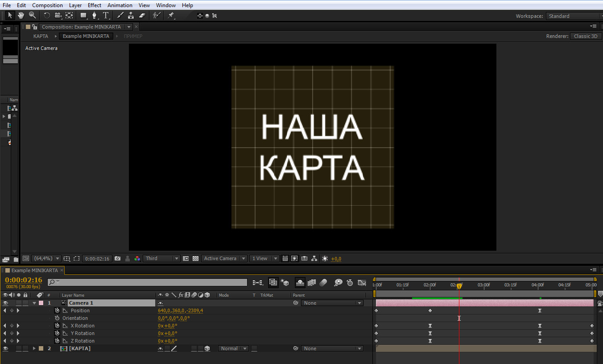Image resolution: width=603 pixels, height=364 pixels.
Task: Click the Classic 3D renderer button
Action: coord(585,36)
